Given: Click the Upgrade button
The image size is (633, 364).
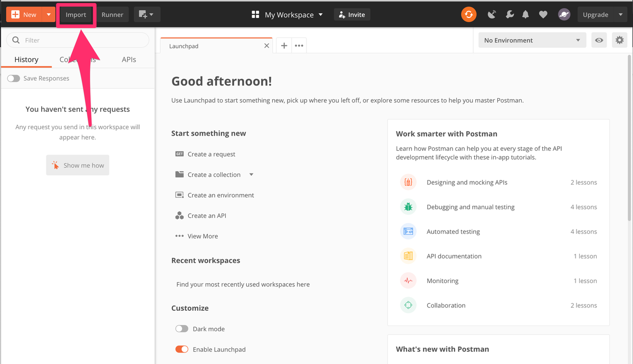Looking at the screenshot, I should point(596,15).
